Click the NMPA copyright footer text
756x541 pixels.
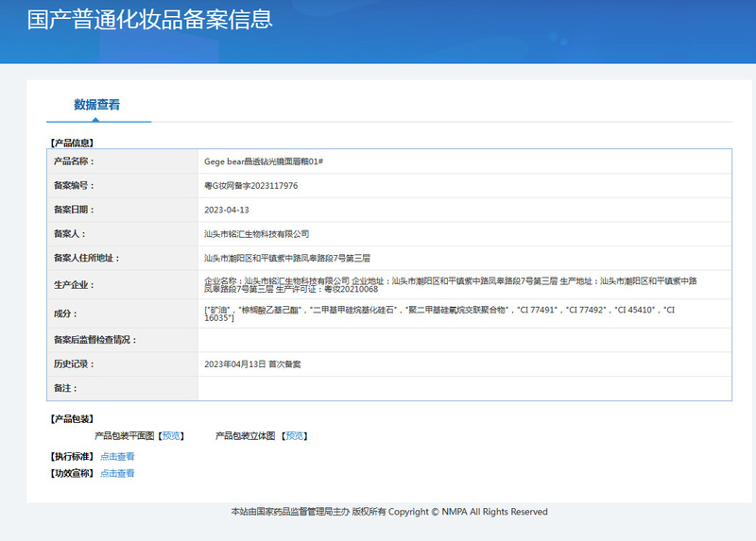(x=389, y=512)
